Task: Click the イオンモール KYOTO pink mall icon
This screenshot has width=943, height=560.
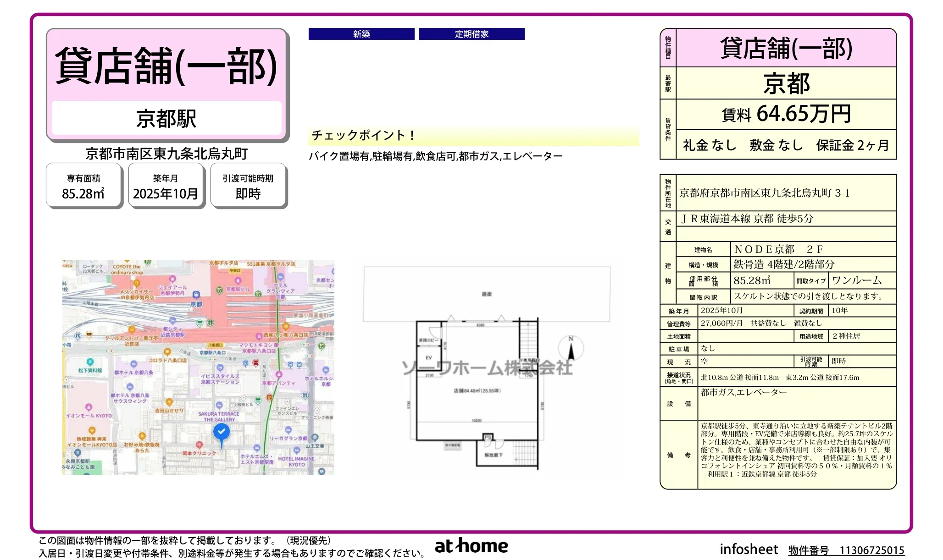Action: [x=88, y=407]
